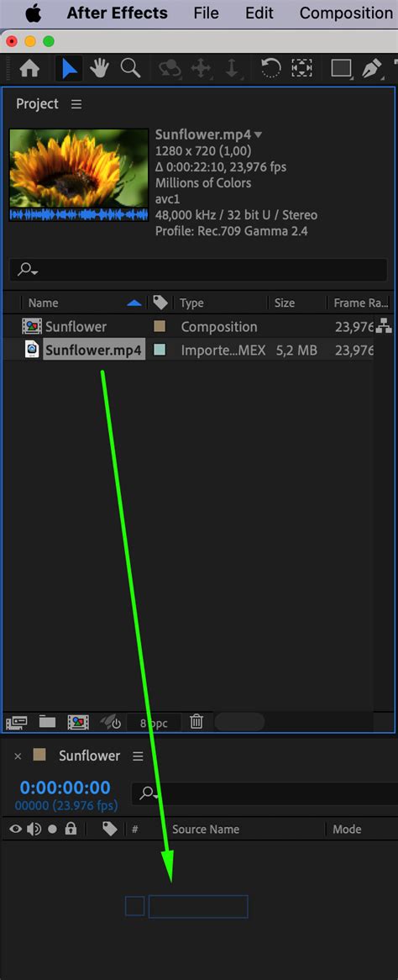The height and width of the screenshot is (980, 398).
Task: Activate the Selection arrow tool
Action: click(70, 69)
